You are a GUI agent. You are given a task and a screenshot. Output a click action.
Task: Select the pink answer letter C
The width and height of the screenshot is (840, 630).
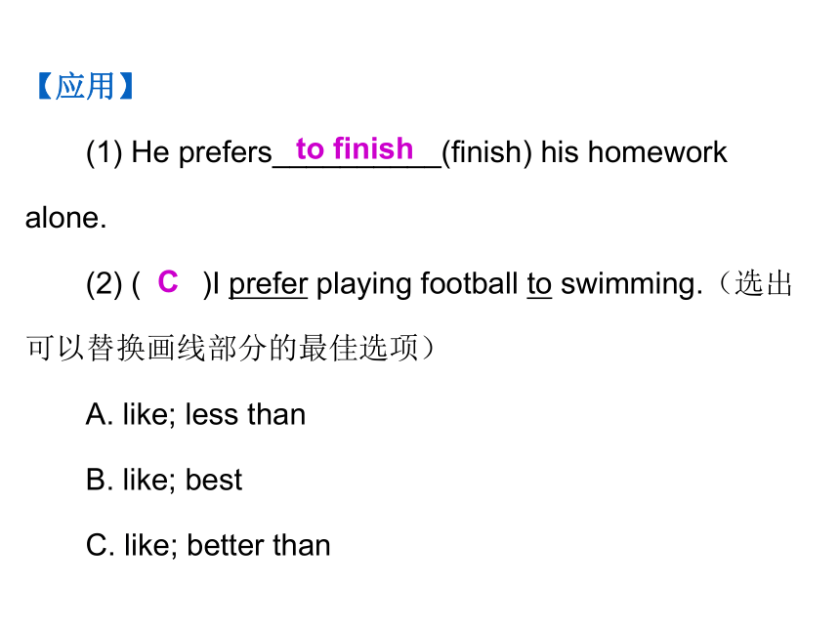pyautogui.click(x=168, y=281)
